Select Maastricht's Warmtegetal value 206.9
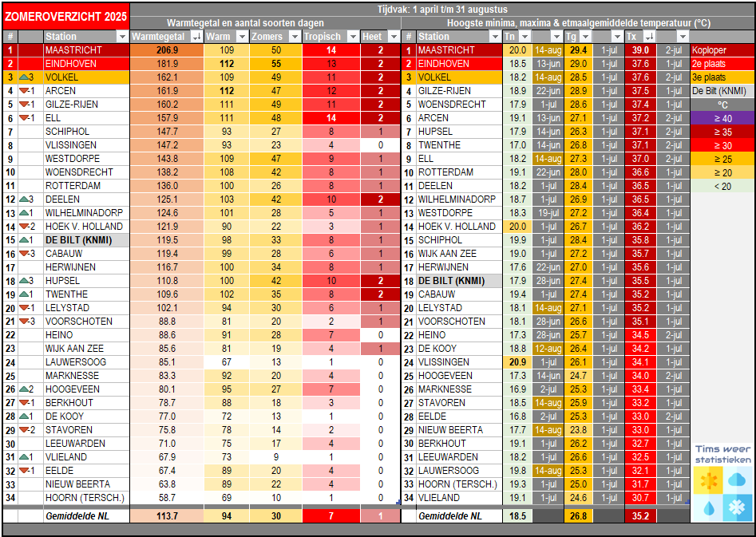The width and height of the screenshot is (756, 537). tap(167, 50)
